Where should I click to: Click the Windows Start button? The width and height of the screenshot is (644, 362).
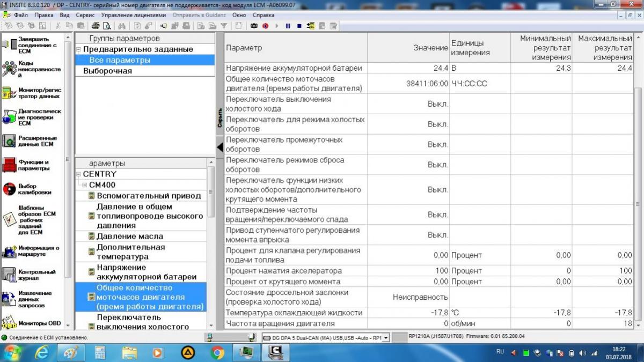12,352
